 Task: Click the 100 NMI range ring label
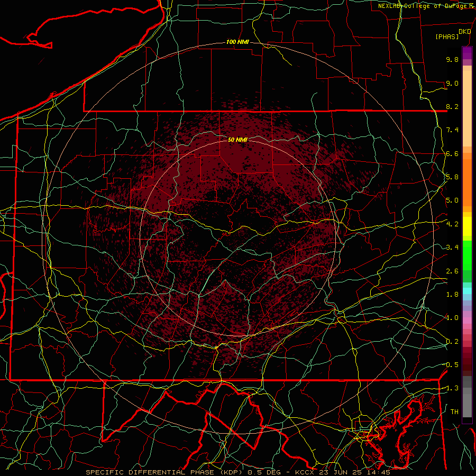pos(237,42)
